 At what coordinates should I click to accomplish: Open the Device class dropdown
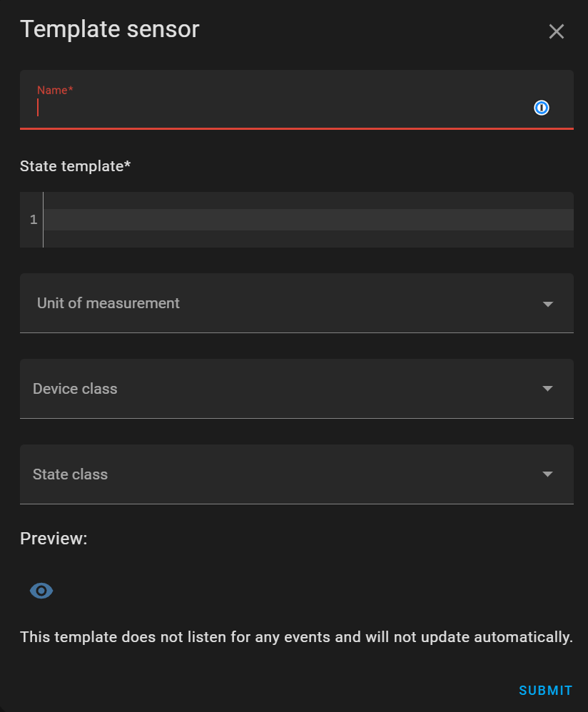[296, 389]
